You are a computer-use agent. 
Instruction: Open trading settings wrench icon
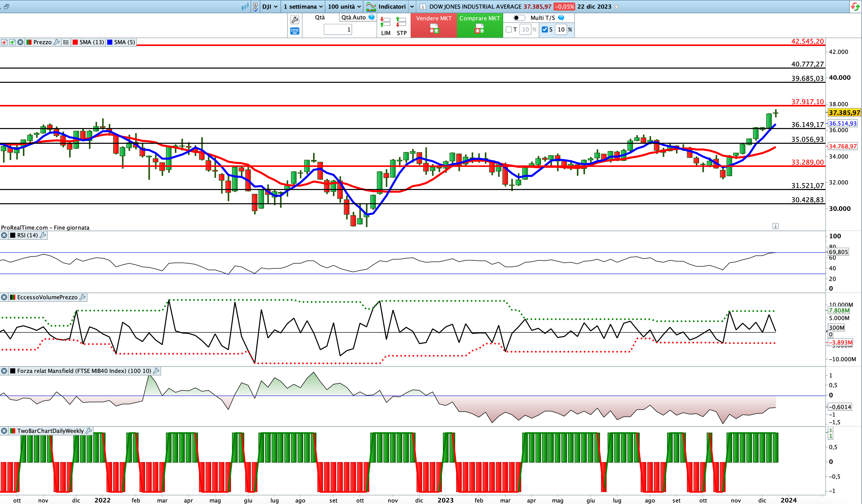[295, 20]
